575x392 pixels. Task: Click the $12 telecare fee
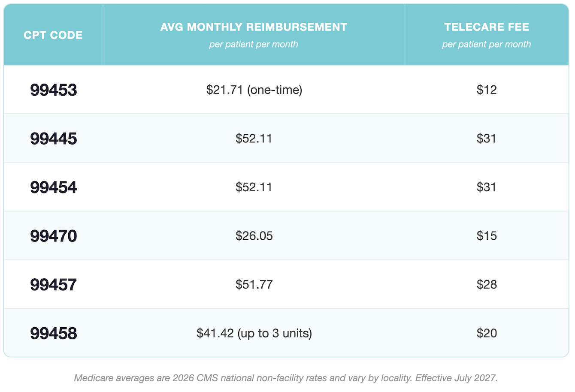(x=487, y=90)
